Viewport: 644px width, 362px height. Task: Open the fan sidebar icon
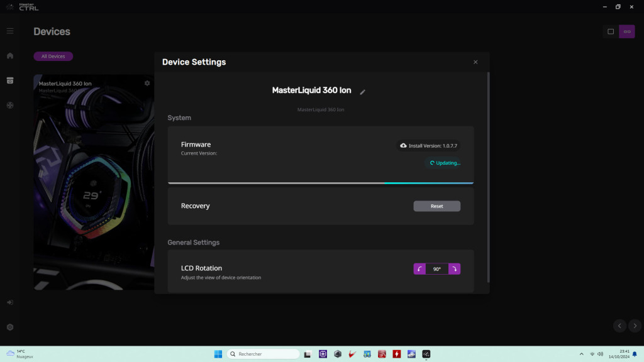(x=10, y=106)
